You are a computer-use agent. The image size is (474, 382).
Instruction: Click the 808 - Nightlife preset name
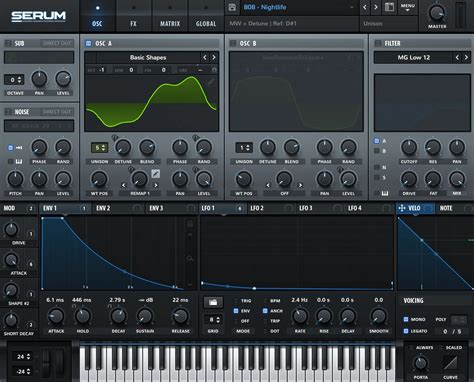click(265, 7)
